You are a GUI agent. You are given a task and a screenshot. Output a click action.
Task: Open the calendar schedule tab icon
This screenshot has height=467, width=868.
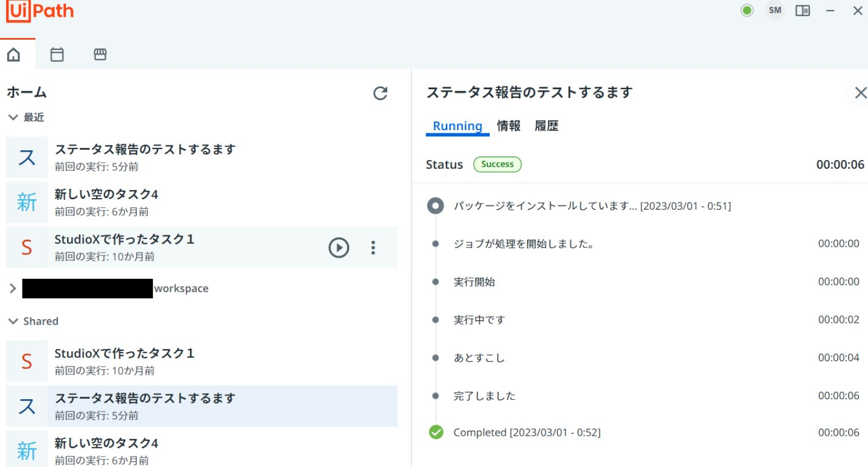point(57,54)
